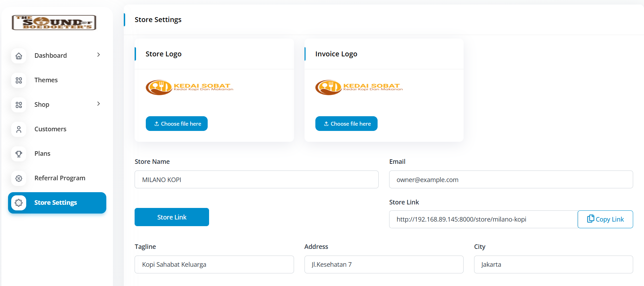
Task: Expand the Shop submenu arrow
Action: coord(99,104)
